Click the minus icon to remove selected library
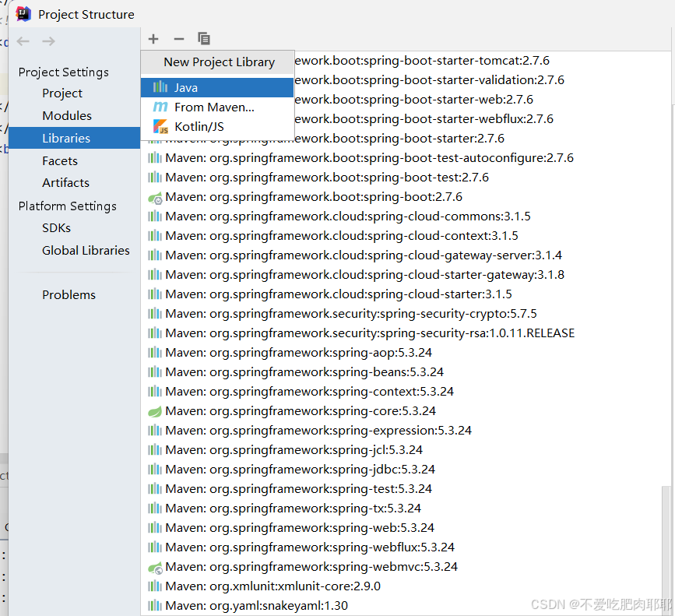The width and height of the screenshot is (675, 616). click(178, 38)
